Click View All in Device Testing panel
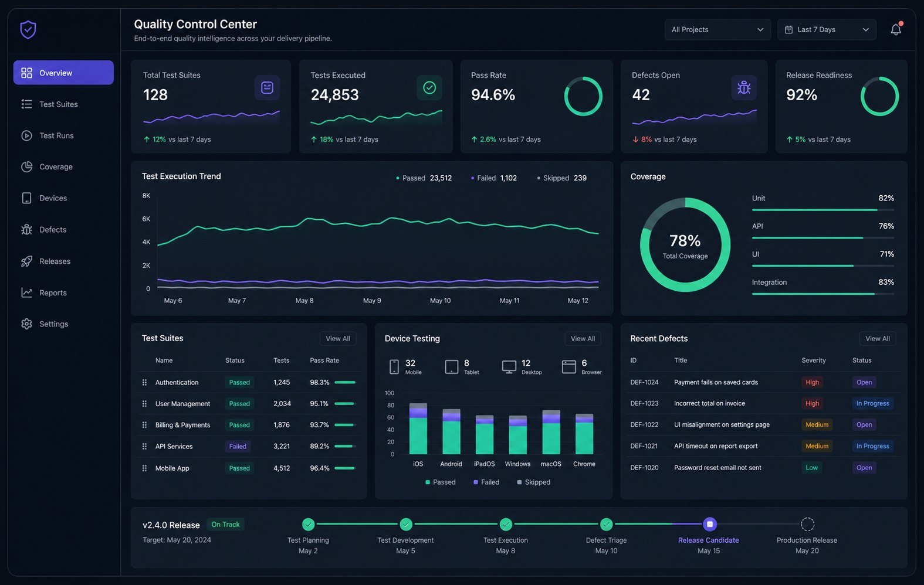This screenshot has height=585, width=924. point(583,339)
